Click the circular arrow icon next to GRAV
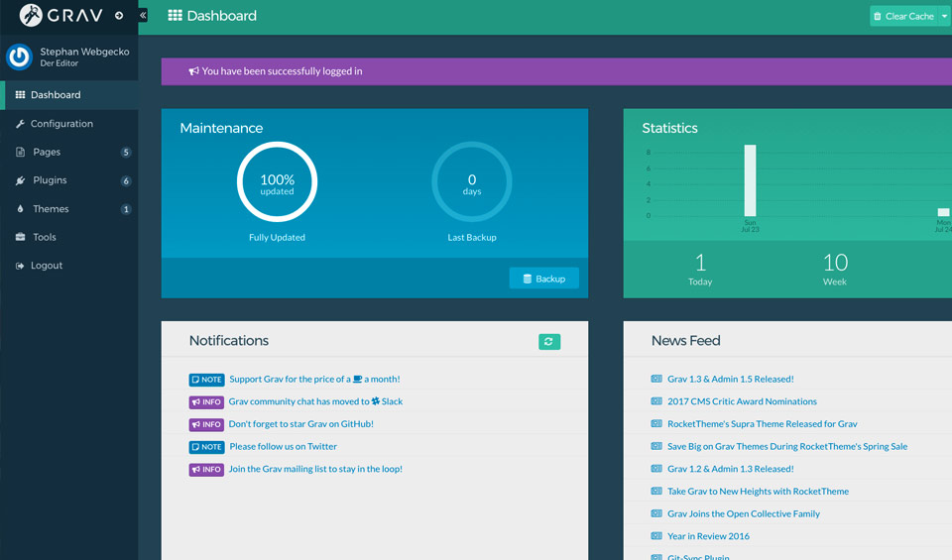Viewport: 952px width, 560px height. (119, 16)
